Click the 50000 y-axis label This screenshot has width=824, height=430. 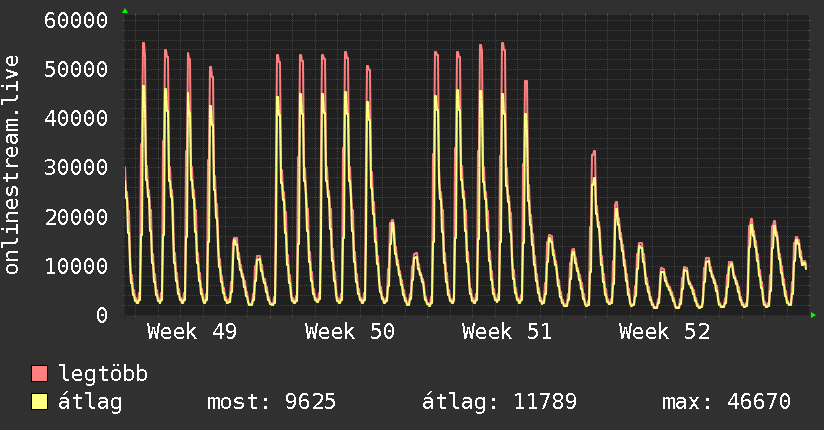[77, 69]
